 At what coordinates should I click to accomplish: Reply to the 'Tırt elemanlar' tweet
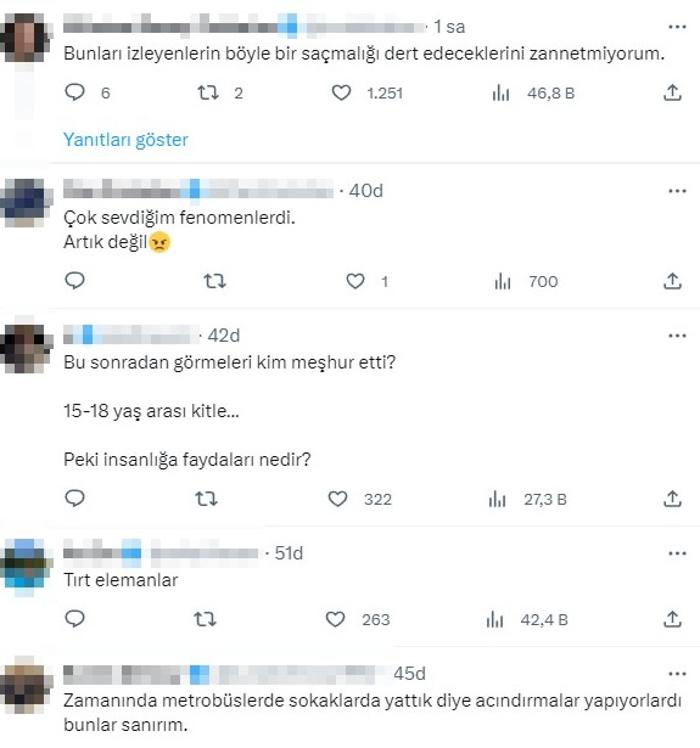point(75,619)
